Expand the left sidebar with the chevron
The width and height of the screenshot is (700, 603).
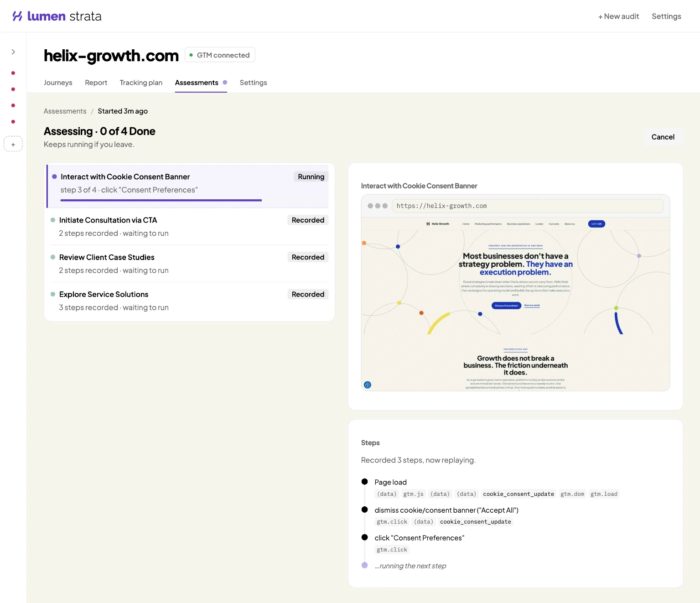point(13,52)
